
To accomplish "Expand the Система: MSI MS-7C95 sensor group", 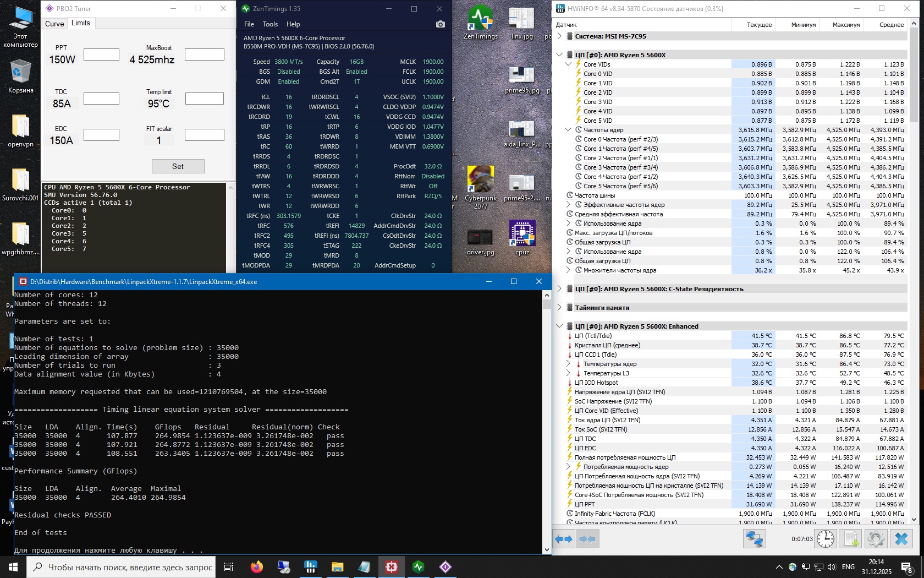I will 559,36.
